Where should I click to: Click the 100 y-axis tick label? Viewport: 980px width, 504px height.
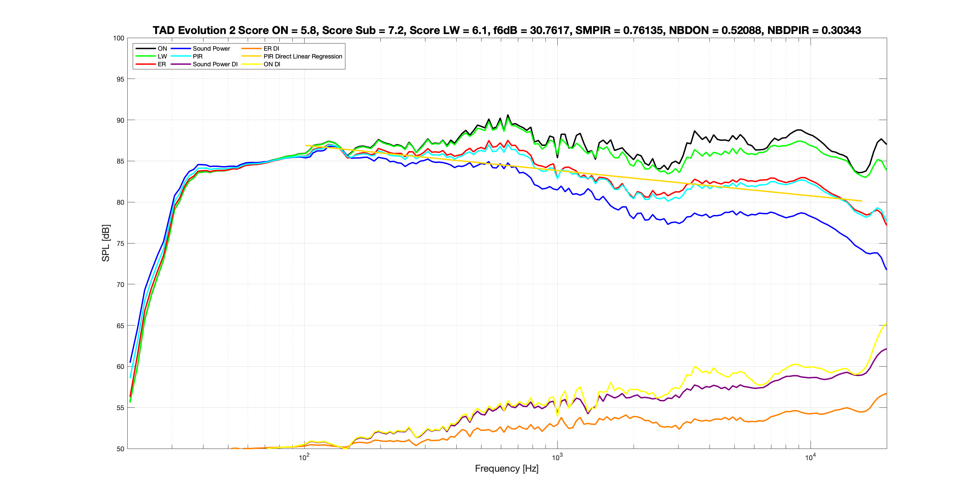[119, 38]
